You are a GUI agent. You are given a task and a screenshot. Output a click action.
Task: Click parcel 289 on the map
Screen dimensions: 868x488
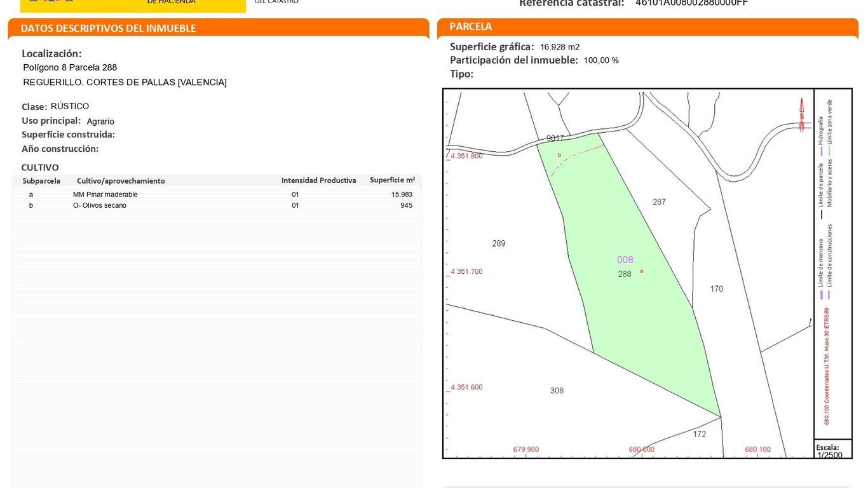[x=499, y=243]
